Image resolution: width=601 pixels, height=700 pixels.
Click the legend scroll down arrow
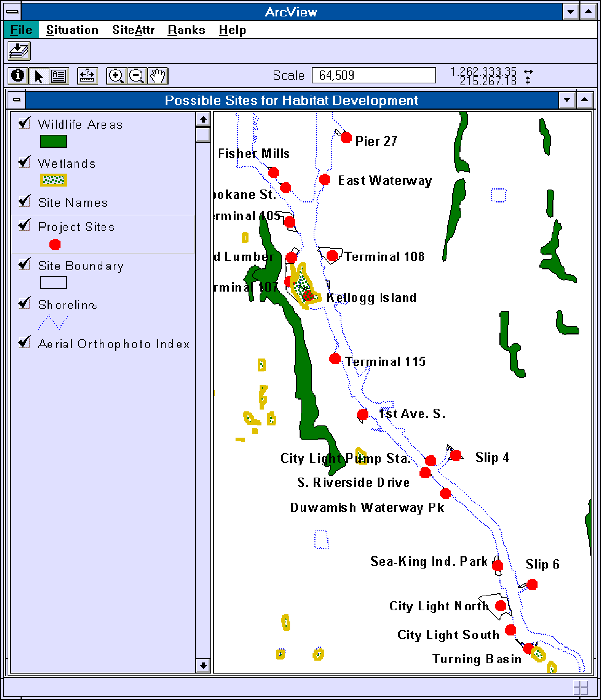click(x=203, y=665)
